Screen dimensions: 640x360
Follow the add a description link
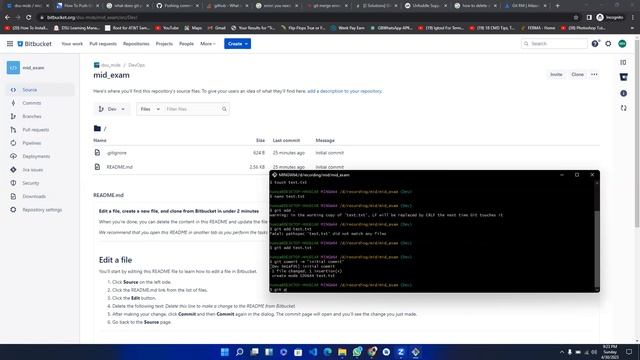344,91
